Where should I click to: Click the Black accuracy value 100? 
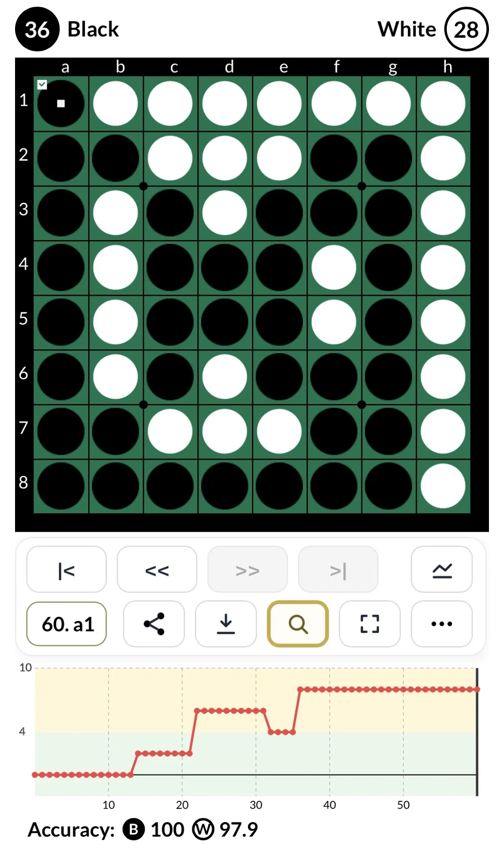(167, 830)
